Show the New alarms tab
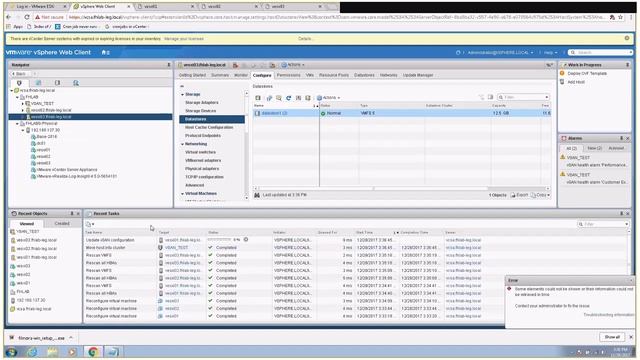 594,148
